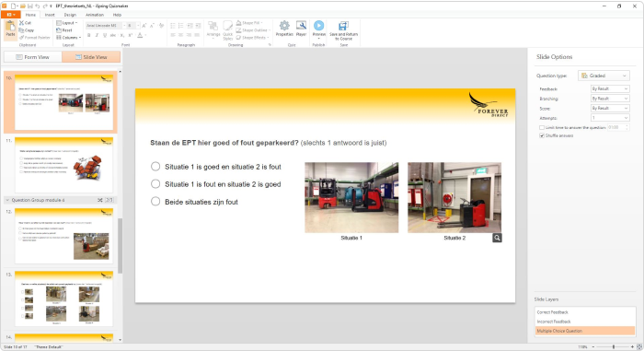Select slide 11 thumbnail
This screenshot has height=351, width=644.
(x=63, y=165)
